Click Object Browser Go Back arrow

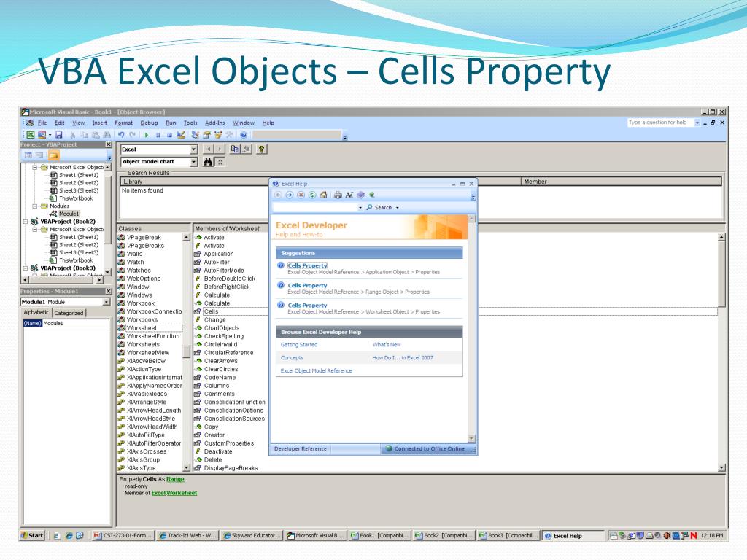209,149
